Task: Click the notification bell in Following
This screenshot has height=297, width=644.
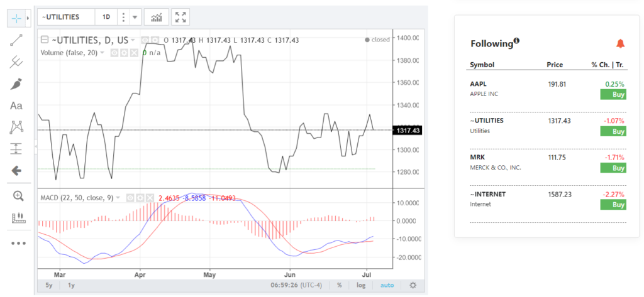Action: click(x=620, y=43)
